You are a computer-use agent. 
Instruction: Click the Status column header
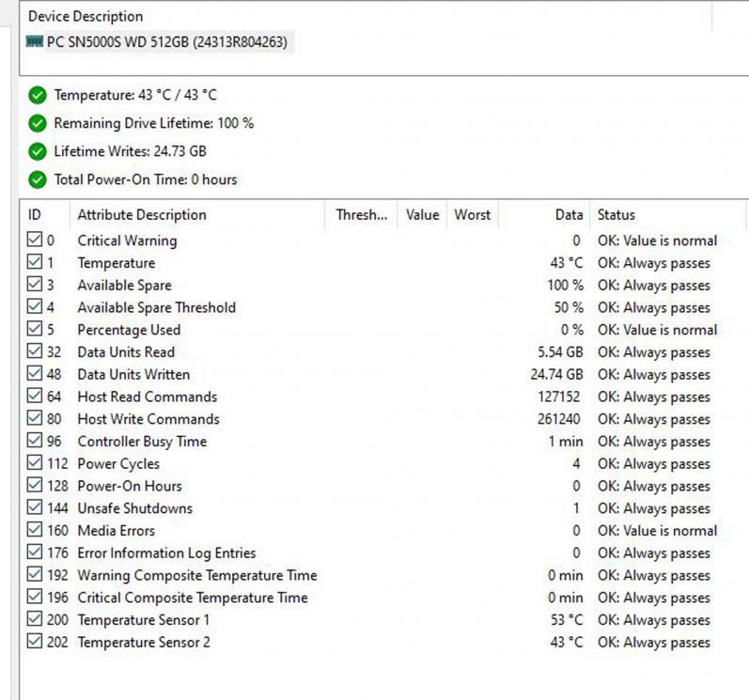pos(616,215)
